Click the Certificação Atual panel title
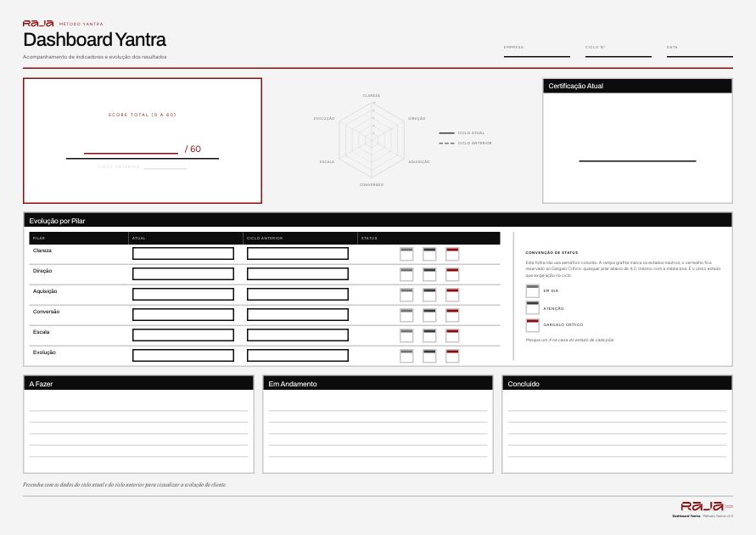Screen dimensions: 756x535 pos(575,86)
